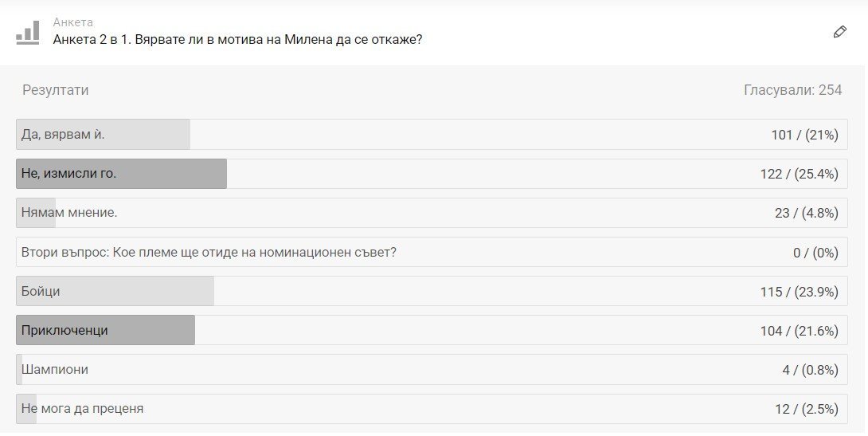This screenshot has height=436, width=868.
Task: Click the "Гласували: 254" total count
Action: tap(792, 90)
